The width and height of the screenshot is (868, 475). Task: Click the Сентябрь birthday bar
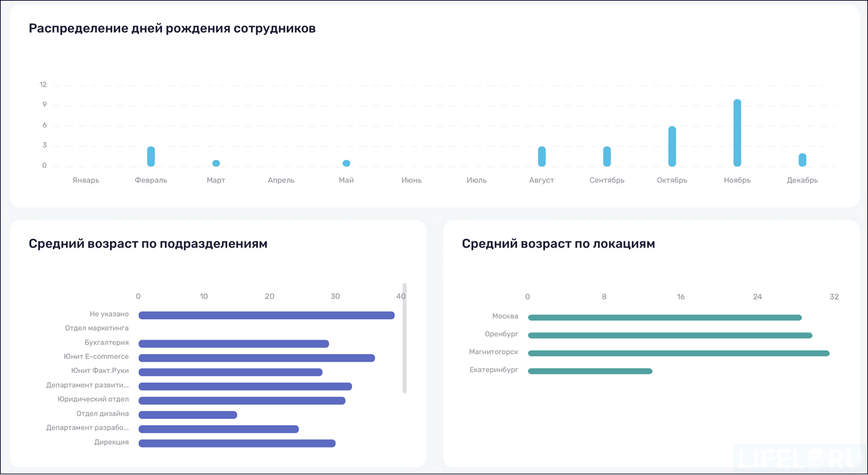coord(607,155)
